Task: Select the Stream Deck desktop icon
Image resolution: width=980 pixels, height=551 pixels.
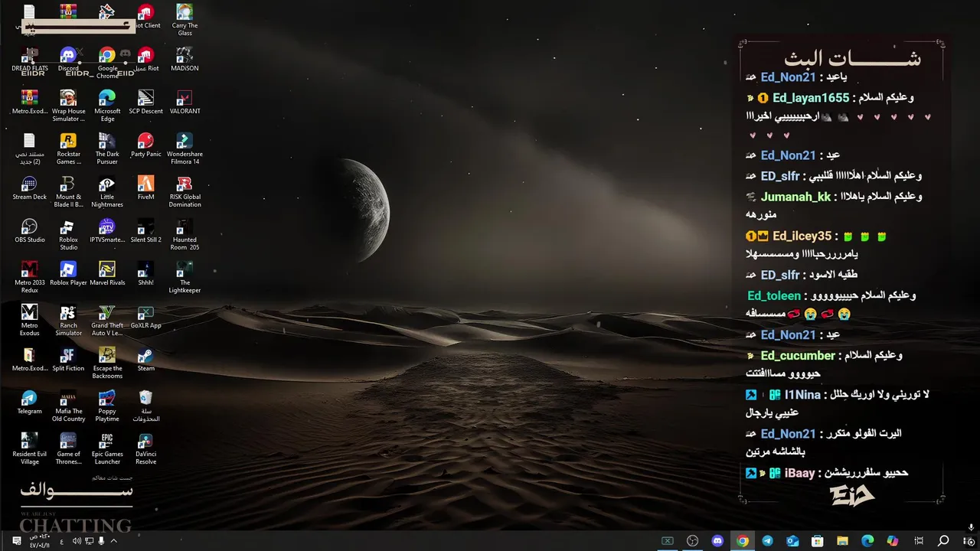Action: point(29,188)
